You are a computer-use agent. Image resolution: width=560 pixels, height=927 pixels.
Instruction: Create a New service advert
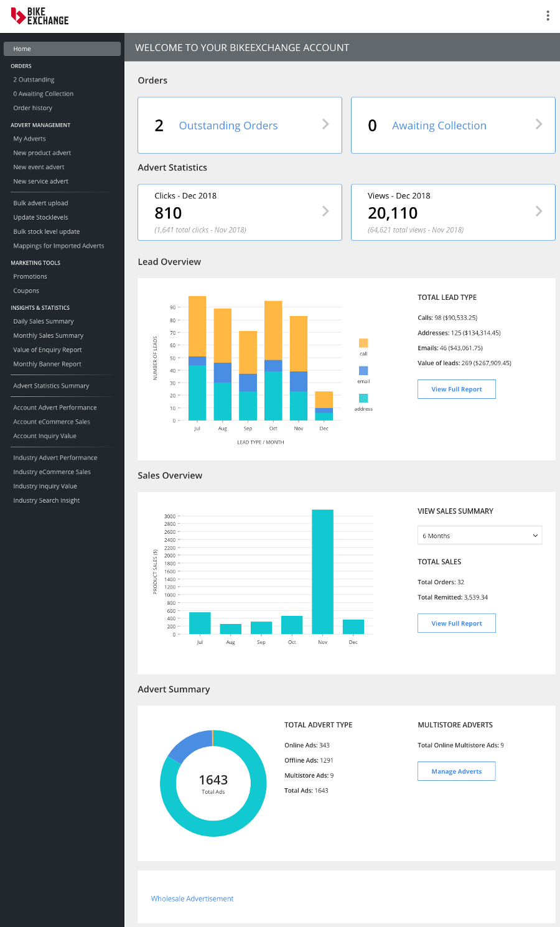tap(41, 182)
